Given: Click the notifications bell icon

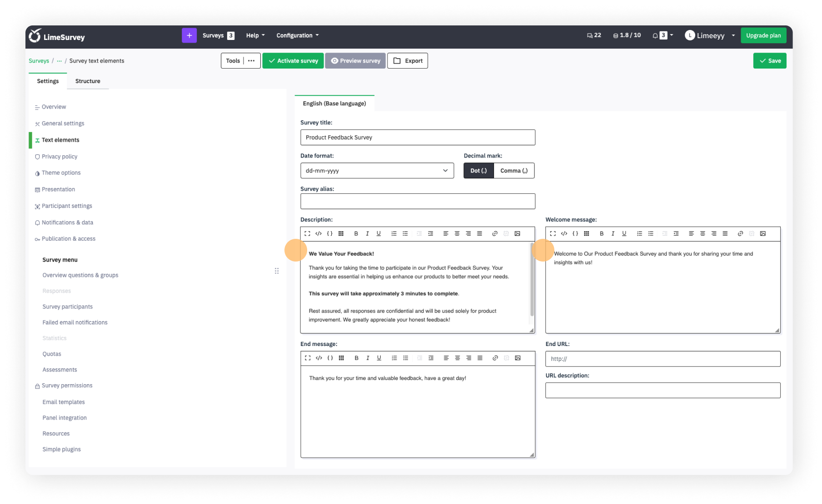Looking at the screenshot, I should pos(655,35).
